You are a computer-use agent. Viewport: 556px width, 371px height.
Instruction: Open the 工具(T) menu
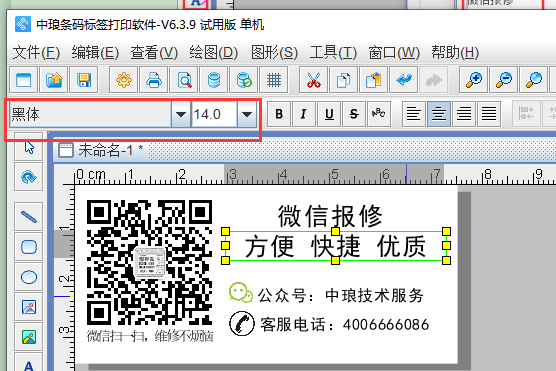333,53
